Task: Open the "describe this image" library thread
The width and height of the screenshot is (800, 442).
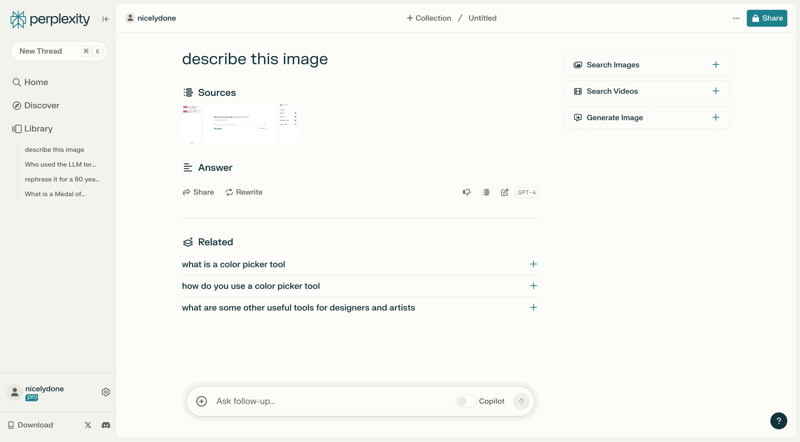Action: click(55, 150)
